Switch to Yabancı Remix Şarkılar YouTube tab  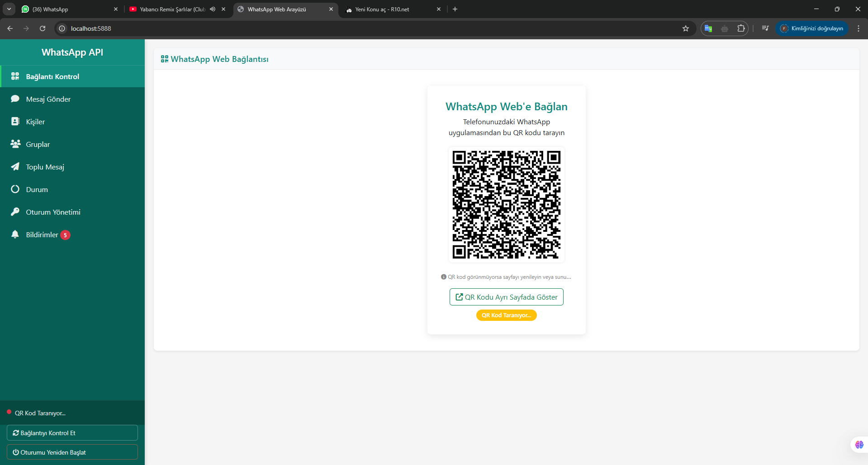pos(171,9)
